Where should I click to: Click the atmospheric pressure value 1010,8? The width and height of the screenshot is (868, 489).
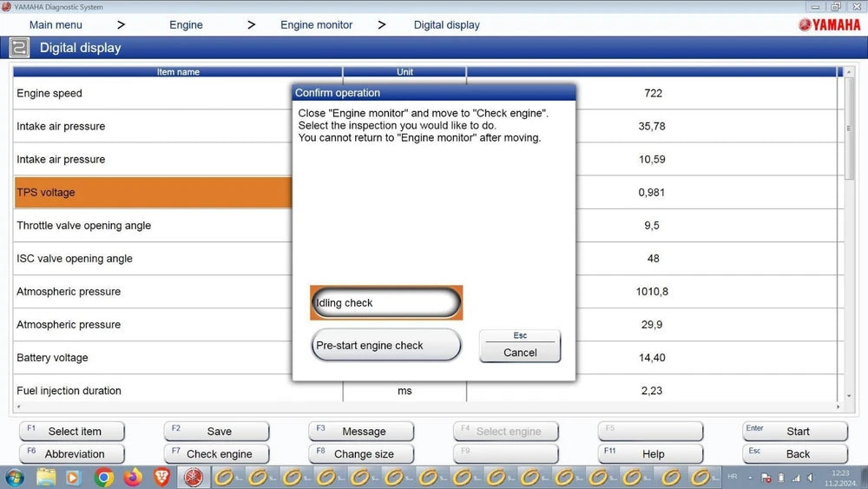pos(652,291)
